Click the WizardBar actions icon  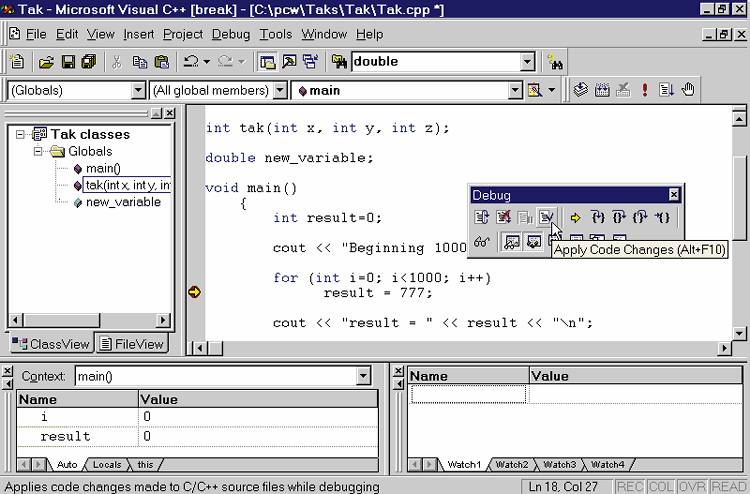click(534, 90)
